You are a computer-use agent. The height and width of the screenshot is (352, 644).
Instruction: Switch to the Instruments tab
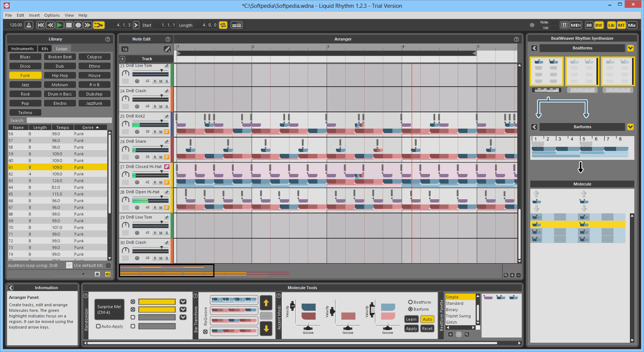pyautogui.click(x=22, y=49)
